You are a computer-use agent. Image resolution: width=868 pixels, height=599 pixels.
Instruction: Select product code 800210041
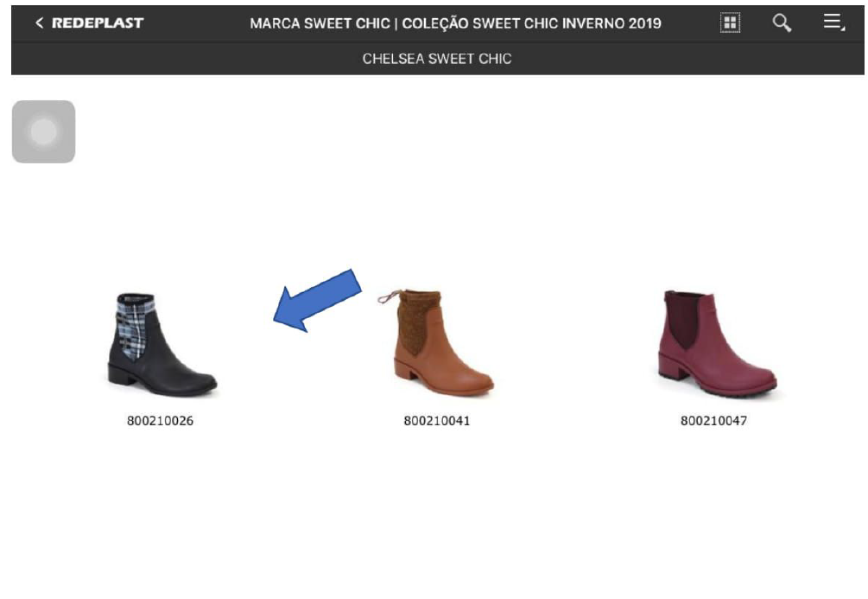[437, 421]
